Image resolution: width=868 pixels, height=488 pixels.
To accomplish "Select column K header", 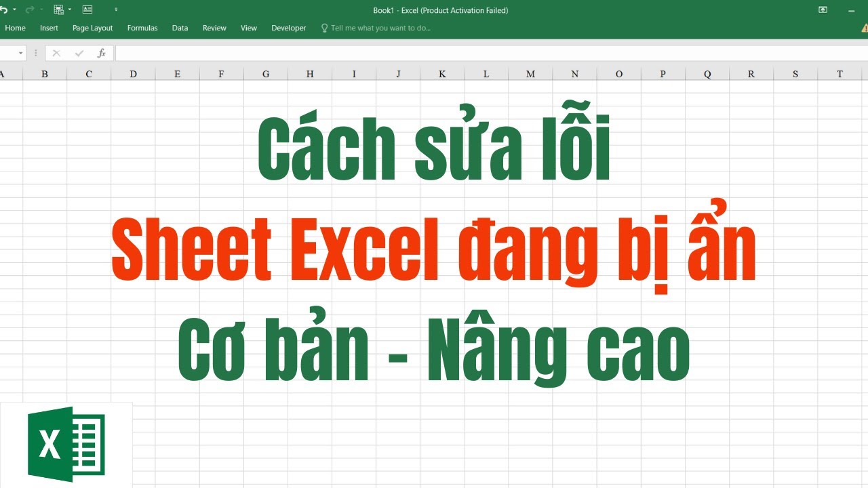I will point(442,74).
